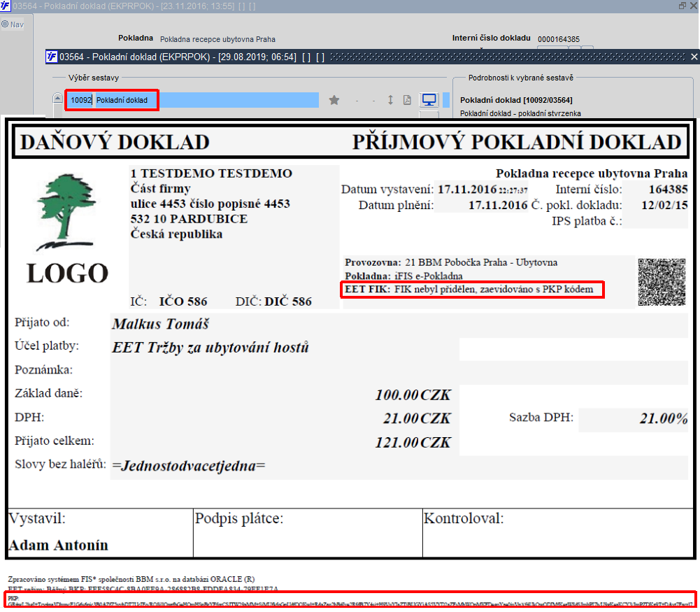
Task: Select the 'Pokladní doklad' report name row
Action: tap(207, 100)
